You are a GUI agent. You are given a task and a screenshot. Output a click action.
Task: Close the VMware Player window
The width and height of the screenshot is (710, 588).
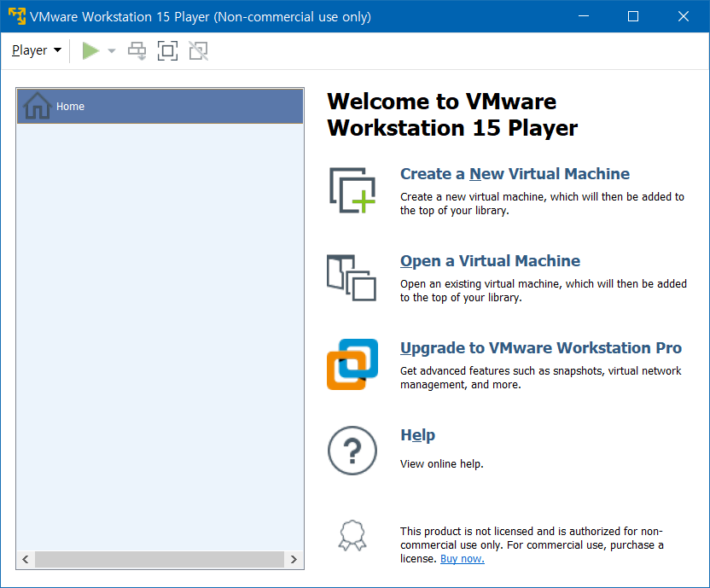click(684, 16)
